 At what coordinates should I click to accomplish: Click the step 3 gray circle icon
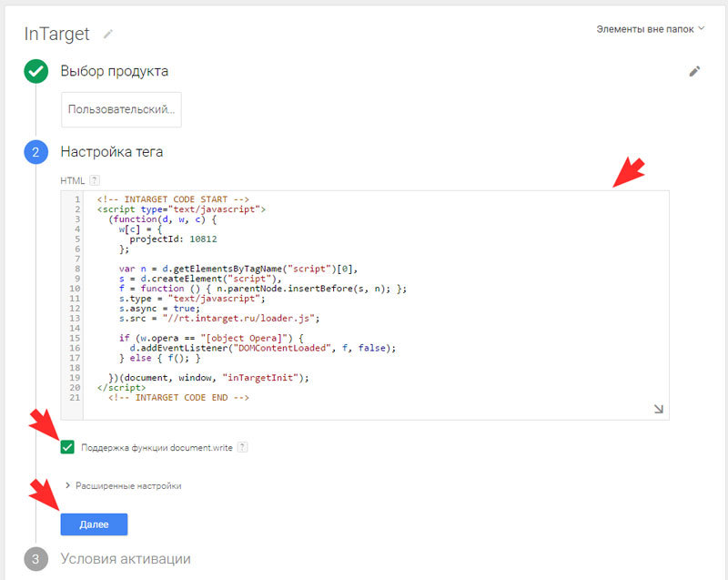pyautogui.click(x=35, y=559)
